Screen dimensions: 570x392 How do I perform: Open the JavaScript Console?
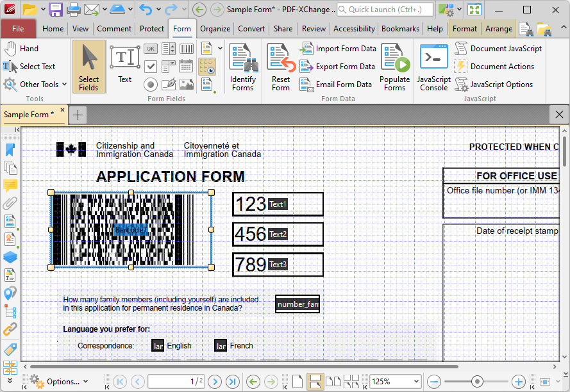[x=433, y=67]
